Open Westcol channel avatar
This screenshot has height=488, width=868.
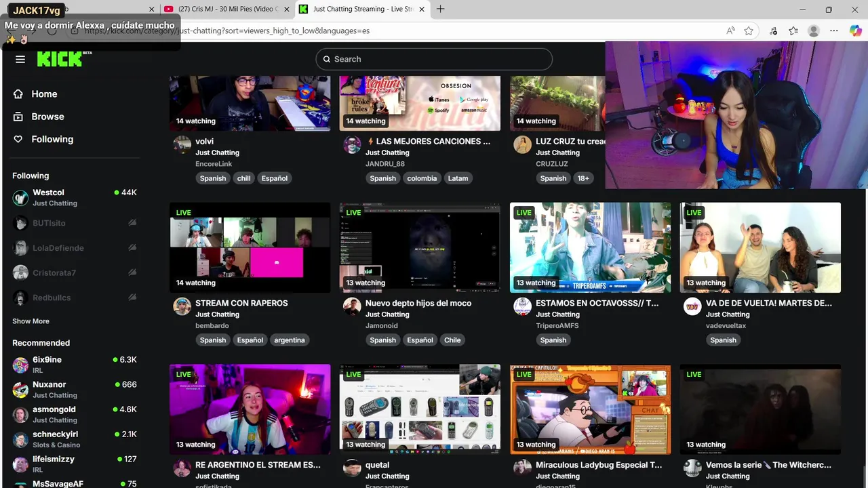tap(20, 197)
